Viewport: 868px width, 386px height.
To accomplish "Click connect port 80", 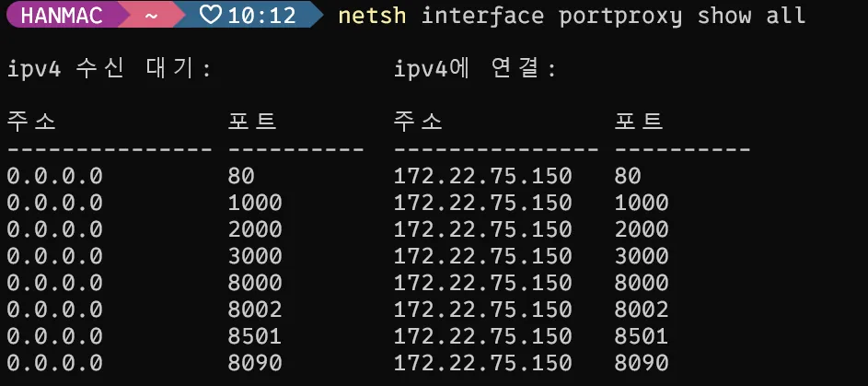I will (x=627, y=176).
